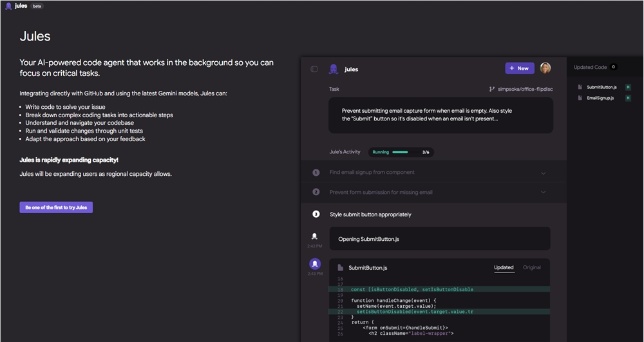644x342 pixels.
Task: Expand the 'Find email signup from component' step
Action: tap(543, 173)
